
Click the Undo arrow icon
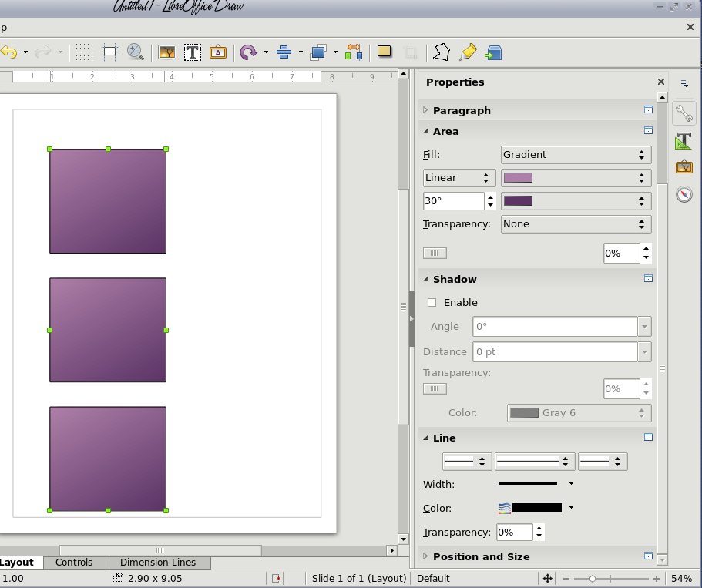9,52
